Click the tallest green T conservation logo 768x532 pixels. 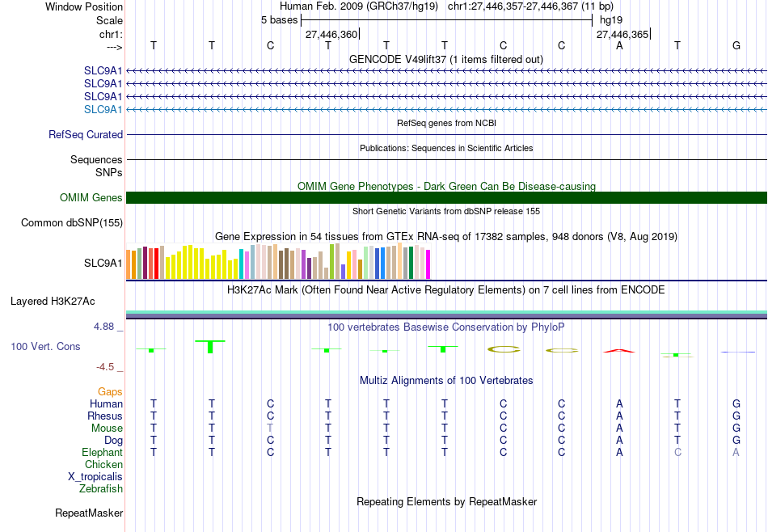(210, 346)
